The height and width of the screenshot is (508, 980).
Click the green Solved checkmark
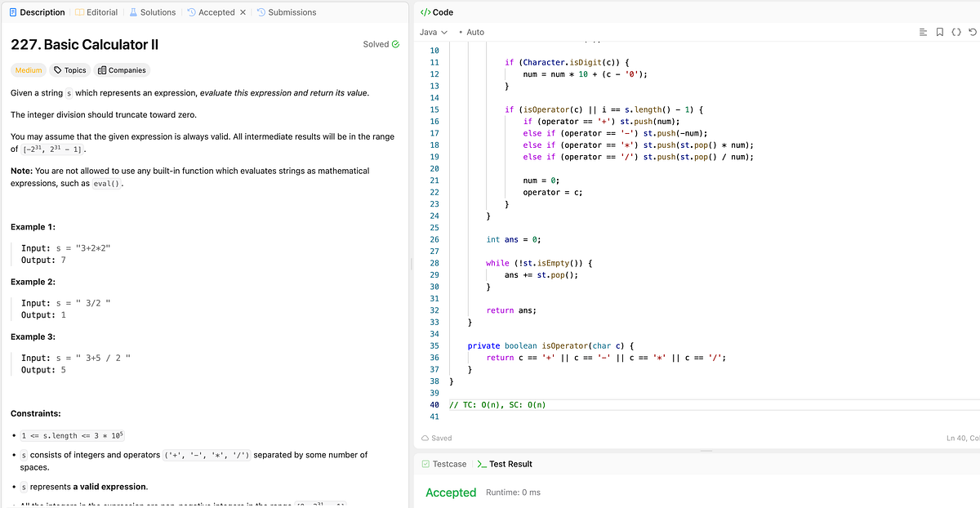398,44
